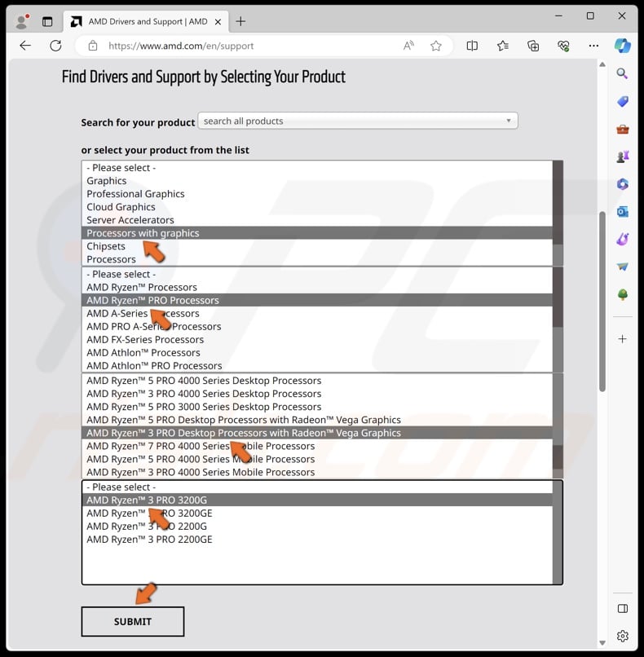Select Ryzen 5 PRO Desktop with Radeon Vega
644x657 pixels.
coord(317,420)
